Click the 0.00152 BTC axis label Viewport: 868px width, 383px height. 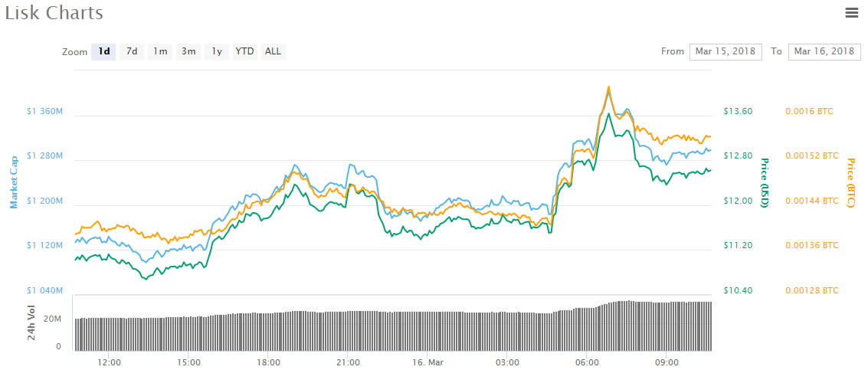tap(812, 156)
